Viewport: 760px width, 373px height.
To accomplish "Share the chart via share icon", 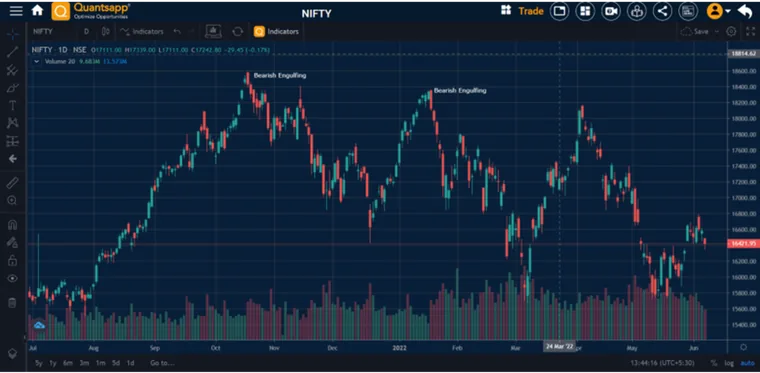I will [662, 11].
